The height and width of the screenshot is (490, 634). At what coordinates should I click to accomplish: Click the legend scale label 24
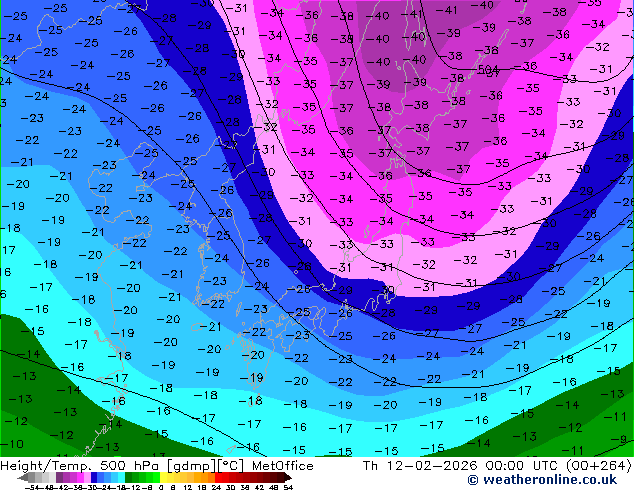(216, 487)
